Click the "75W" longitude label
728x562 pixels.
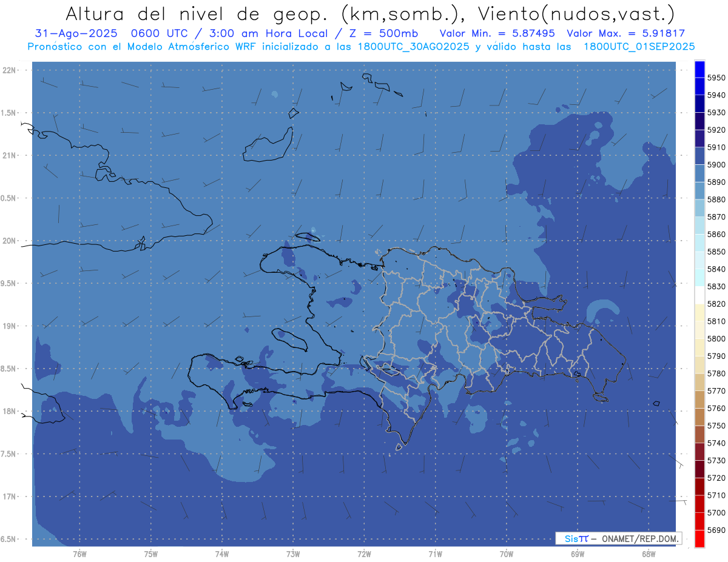click(x=151, y=554)
